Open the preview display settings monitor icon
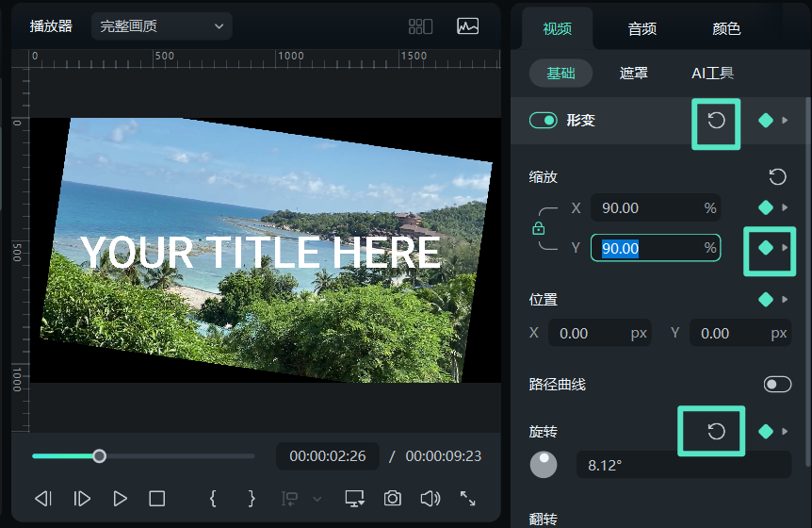 (355, 499)
